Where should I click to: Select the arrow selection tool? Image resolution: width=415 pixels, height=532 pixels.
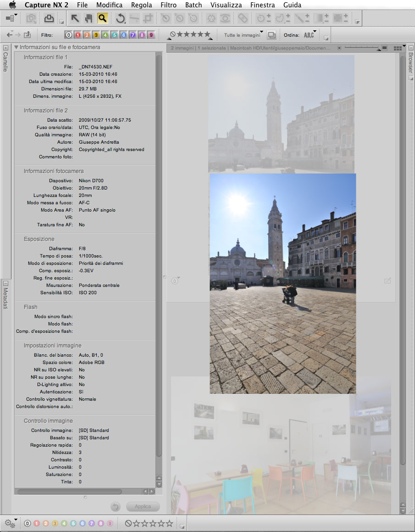click(x=75, y=18)
